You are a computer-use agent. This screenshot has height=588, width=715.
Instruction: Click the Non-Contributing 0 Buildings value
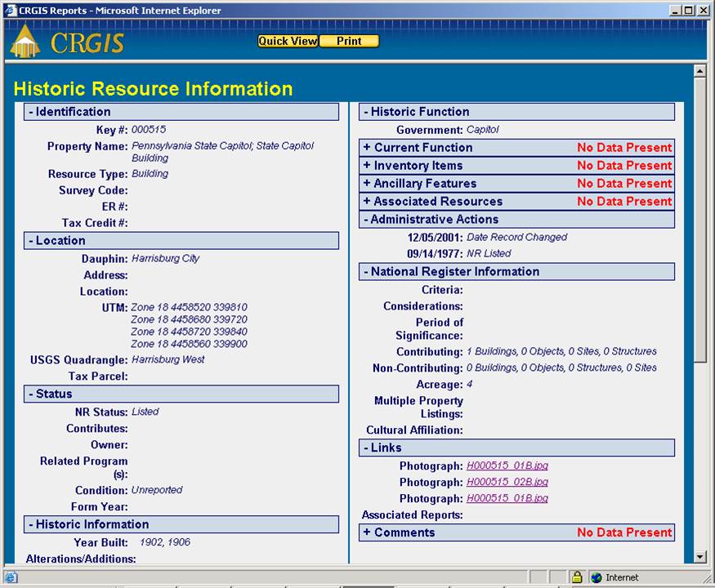(561, 367)
